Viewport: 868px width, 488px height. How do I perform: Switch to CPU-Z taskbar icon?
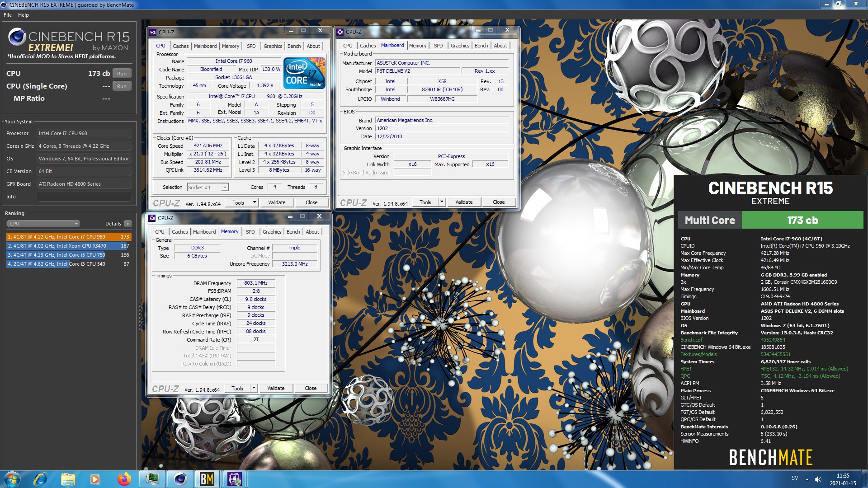[235, 479]
